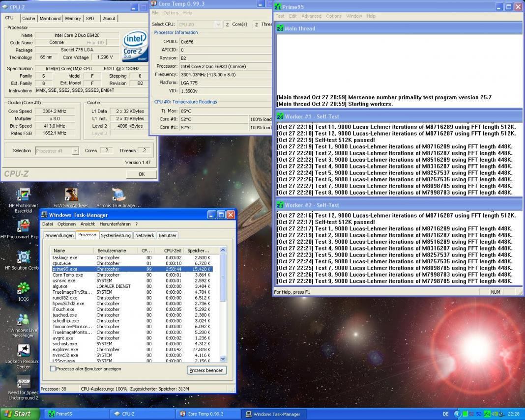Open HP Photosmart Express desktop icon
This screenshot has height=420, width=525.
(23, 226)
